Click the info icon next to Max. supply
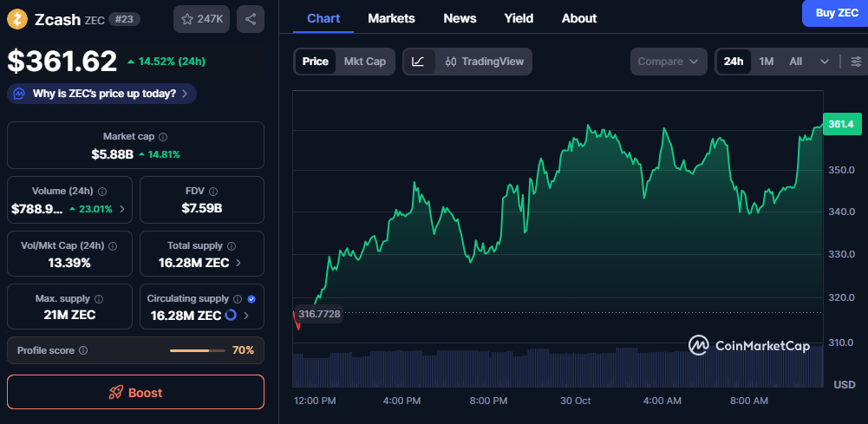The height and width of the screenshot is (424, 868). click(x=97, y=298)
